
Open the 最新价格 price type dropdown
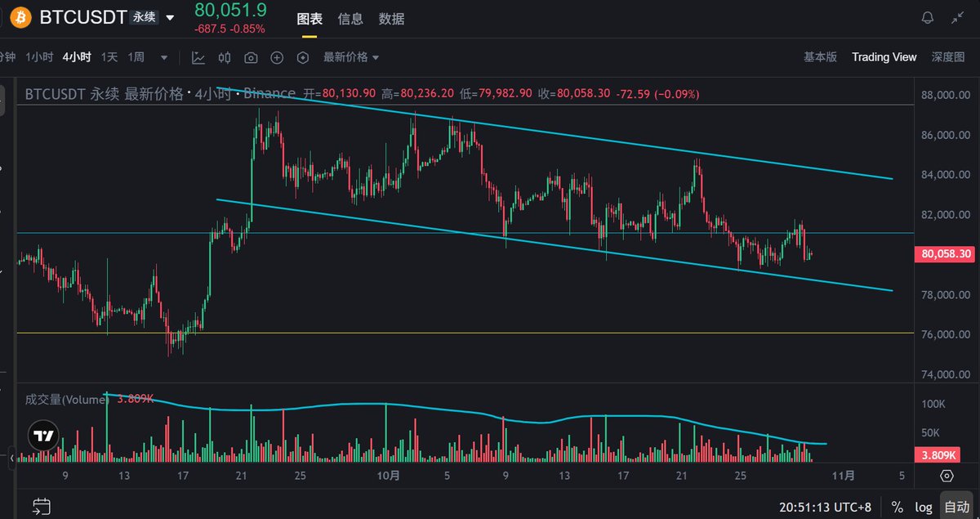(x=351, y=57)
